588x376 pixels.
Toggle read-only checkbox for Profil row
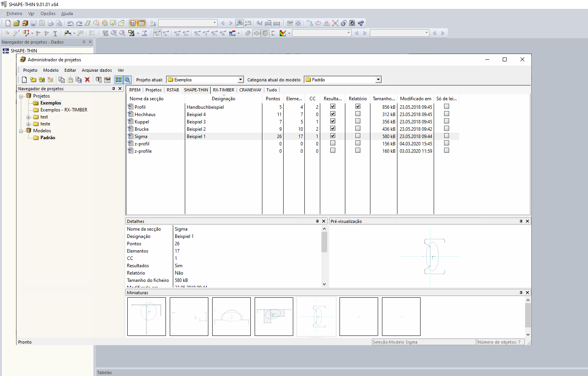(x=446, y=106)
